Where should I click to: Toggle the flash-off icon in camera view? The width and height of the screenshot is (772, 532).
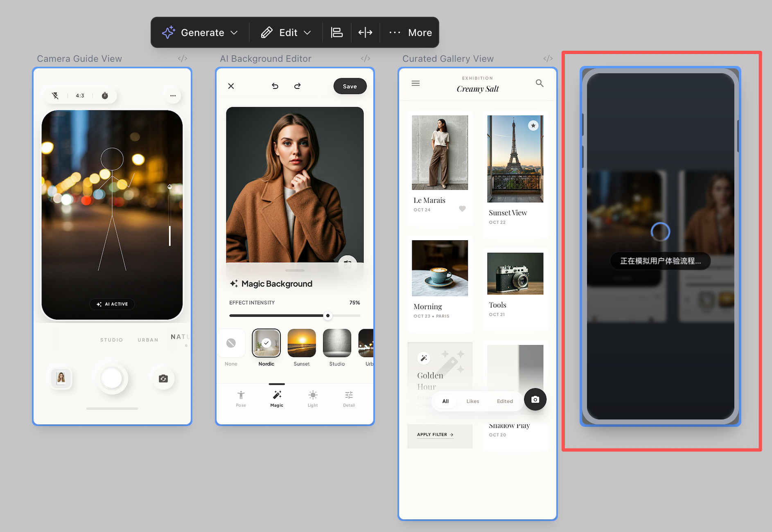coord(55,96)
